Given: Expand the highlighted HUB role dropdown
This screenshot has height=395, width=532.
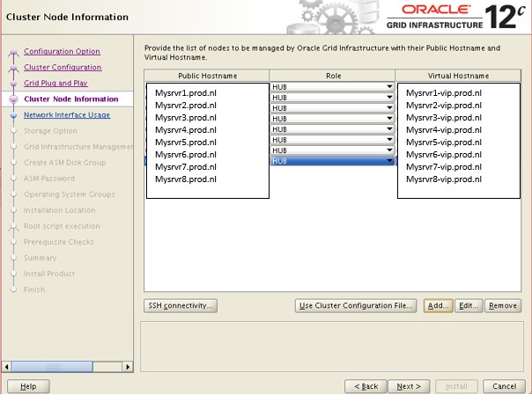Looking at the screenshot, I should 388,161.
